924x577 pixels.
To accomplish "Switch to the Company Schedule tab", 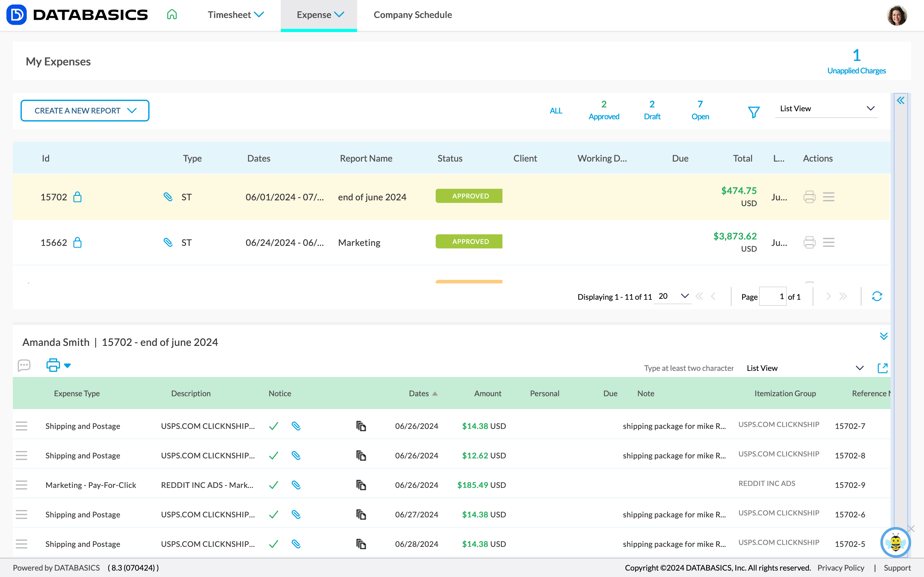I will tap(413, 15).
